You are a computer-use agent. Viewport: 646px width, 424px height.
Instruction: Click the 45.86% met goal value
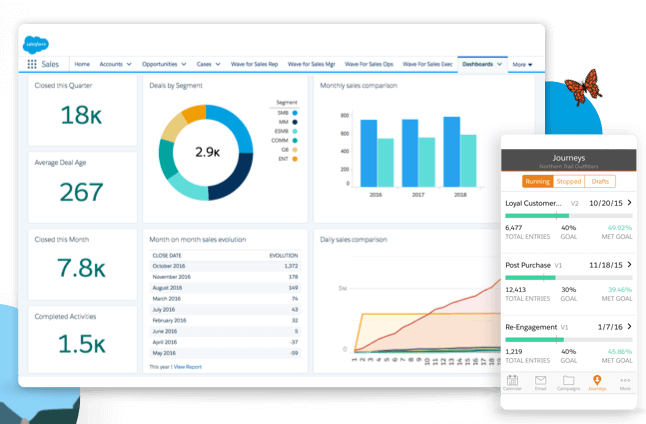(620, 351)
